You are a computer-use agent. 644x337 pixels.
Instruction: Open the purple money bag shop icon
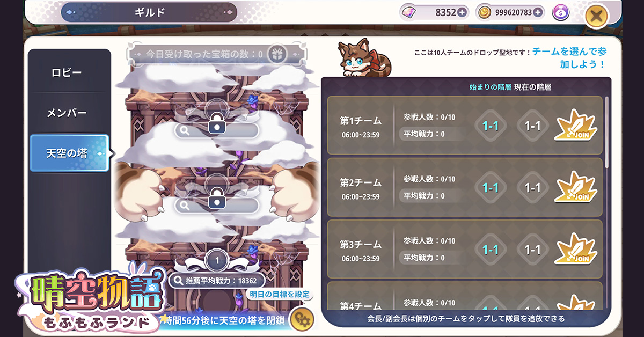pos(560,12)
